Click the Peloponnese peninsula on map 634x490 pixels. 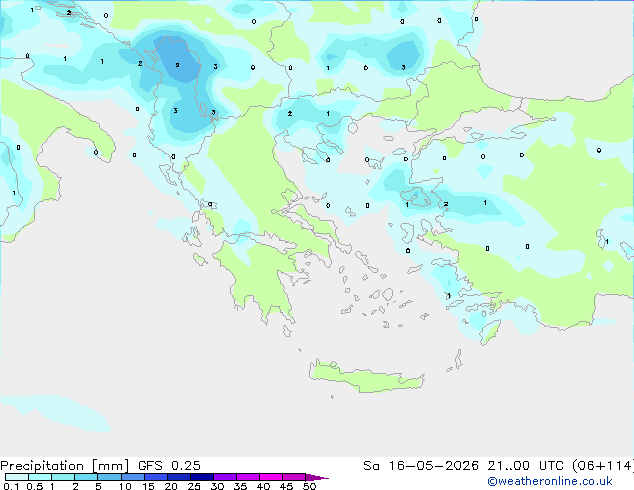click(x=263, y=279)
